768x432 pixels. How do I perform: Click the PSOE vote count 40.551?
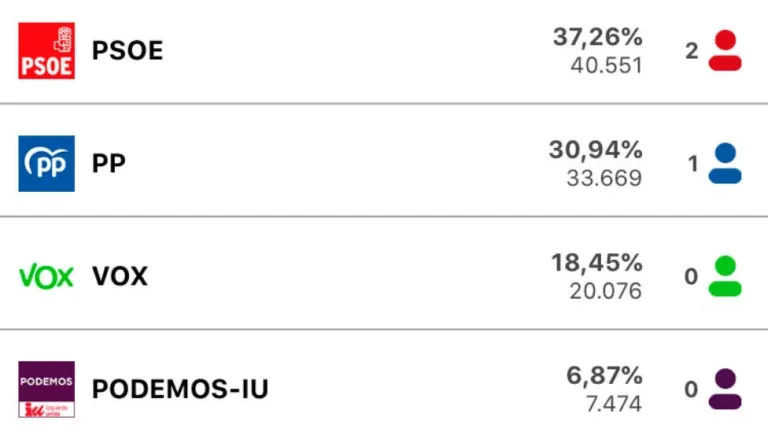pyautogui.click(x=606, y=65)
